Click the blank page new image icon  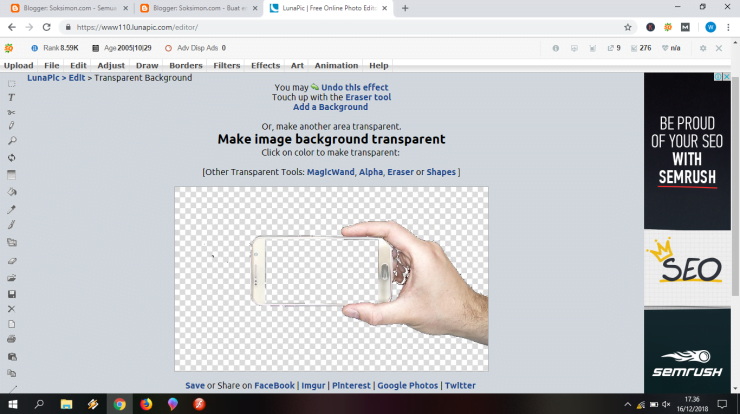click(x=12, y=324)
